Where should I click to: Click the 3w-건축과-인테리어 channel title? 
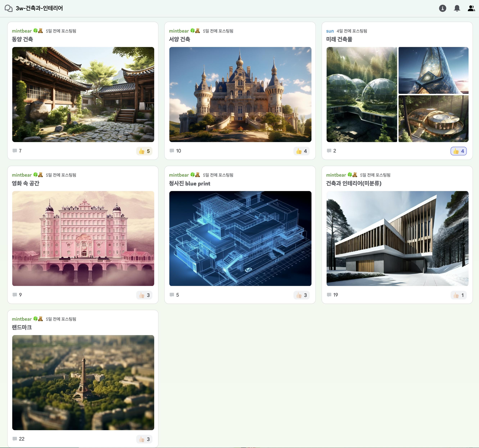39,8
